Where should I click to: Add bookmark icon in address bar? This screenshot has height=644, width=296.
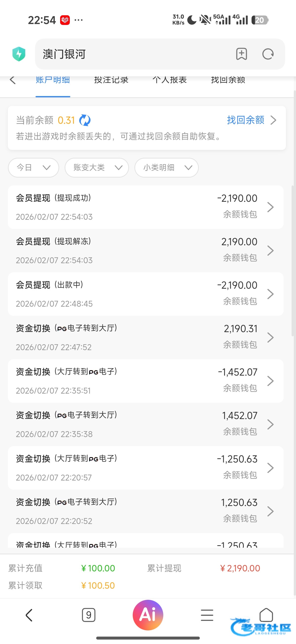pos(241,54)
